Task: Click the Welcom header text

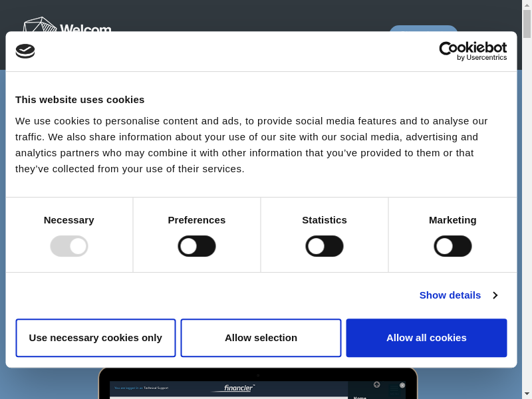Action: 85,28
